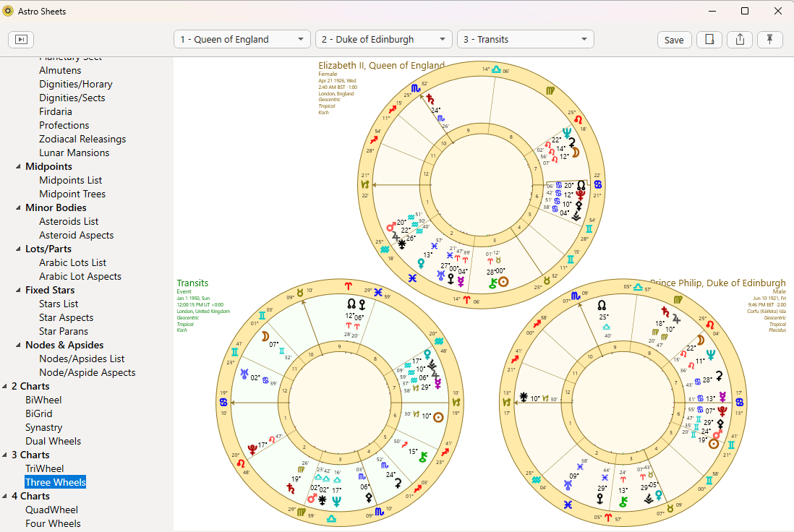This screenshot has height=532, width=794.
Task: Open the Asteroid Aspects item
Action: point(77,236)
